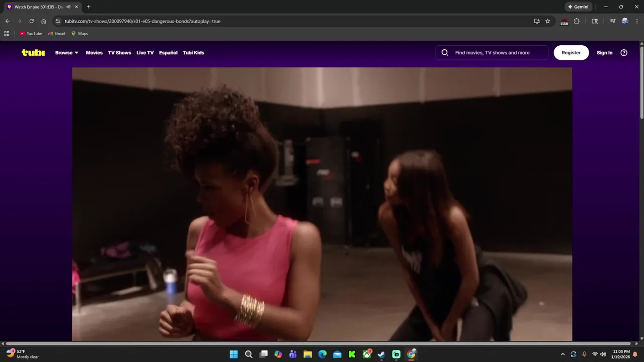This screenshot has height=362, width=644.
Task: Open Tubi Kids
Action: coord(193,53)
